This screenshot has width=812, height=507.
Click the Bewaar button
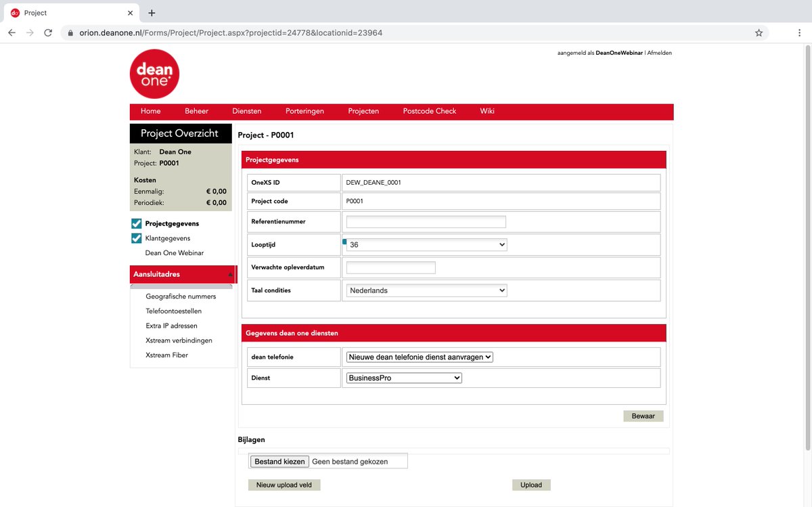pyautogui.click(x=644, y=416)
